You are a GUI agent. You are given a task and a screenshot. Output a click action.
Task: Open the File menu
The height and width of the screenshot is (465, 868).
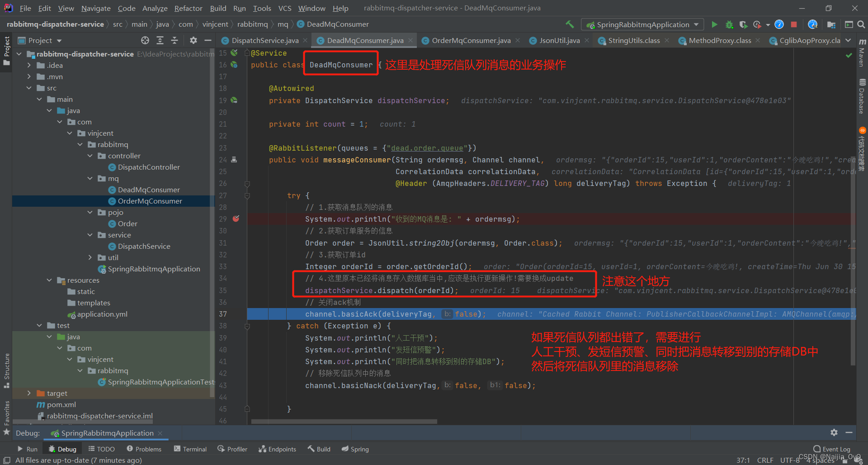25,8
